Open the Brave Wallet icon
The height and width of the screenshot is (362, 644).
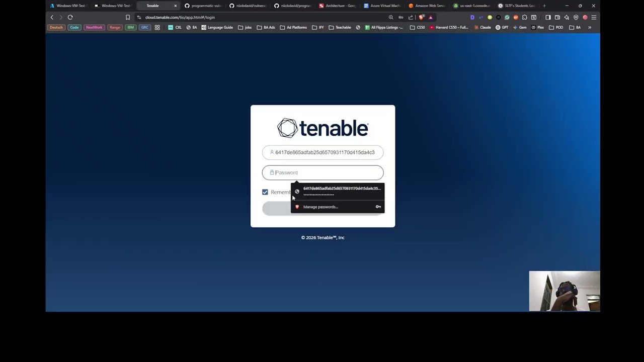(557, 17)
